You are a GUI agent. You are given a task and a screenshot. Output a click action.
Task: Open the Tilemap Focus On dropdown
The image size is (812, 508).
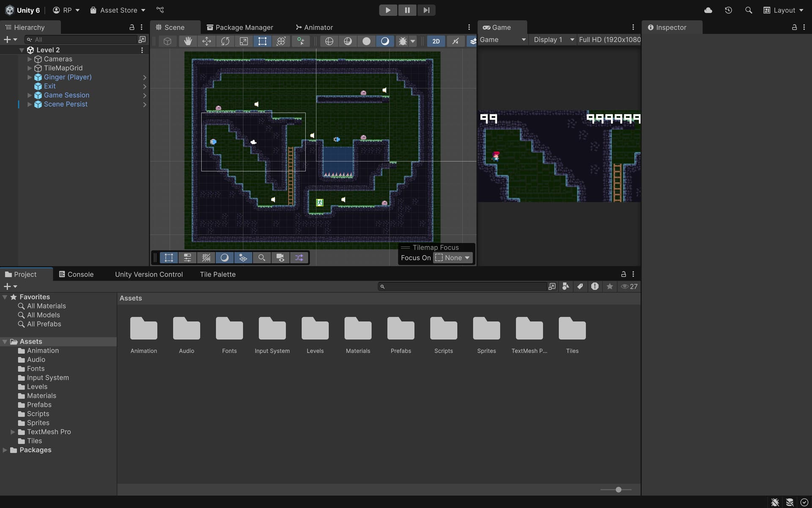453,258
